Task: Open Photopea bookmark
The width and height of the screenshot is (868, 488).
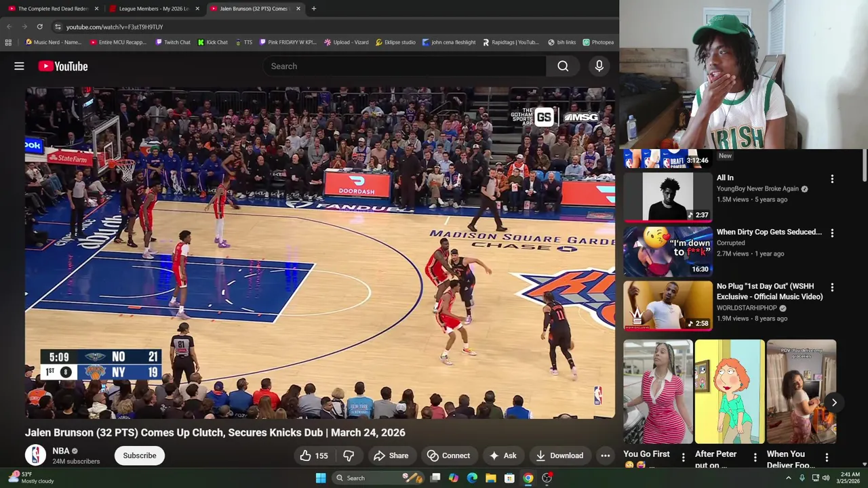Action: 598,42
